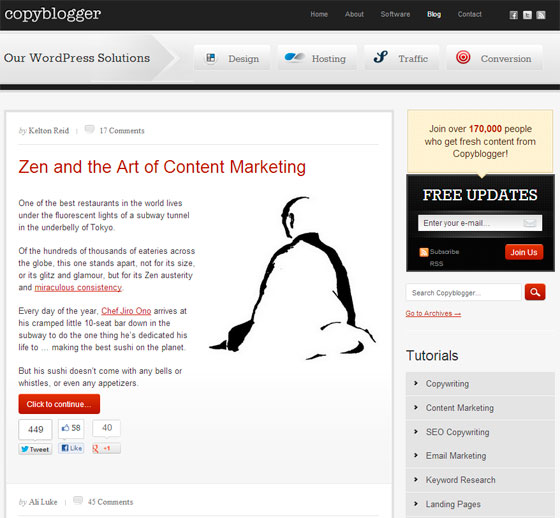
Task: Click the Hosting cloud icon
Action: coord(295,57)
